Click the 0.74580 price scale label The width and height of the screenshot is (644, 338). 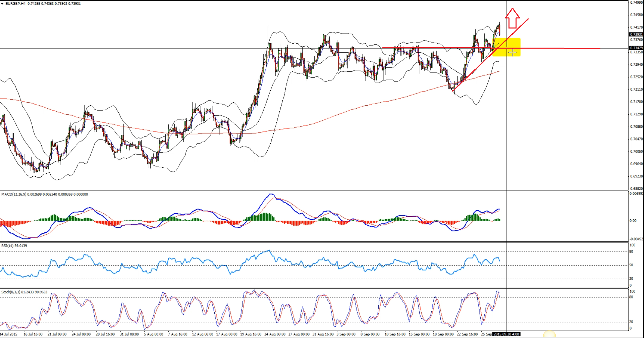[636, 15]
